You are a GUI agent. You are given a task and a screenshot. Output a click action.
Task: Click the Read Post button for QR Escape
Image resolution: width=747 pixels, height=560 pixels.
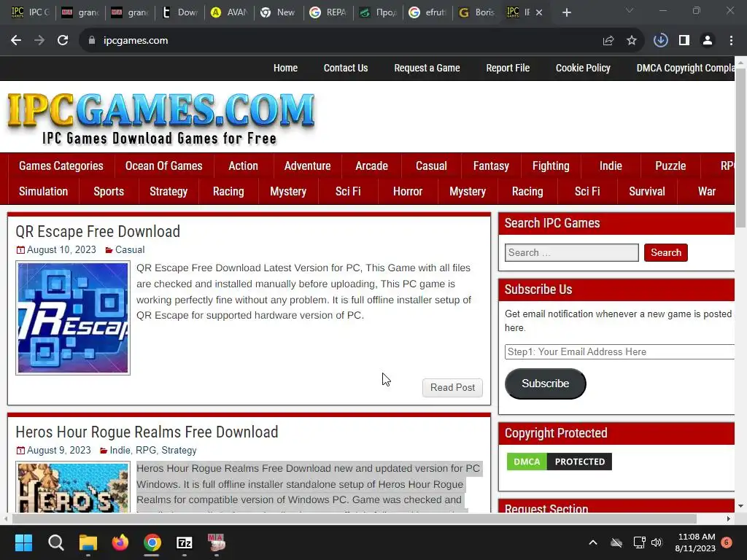(x=452, y=388)
